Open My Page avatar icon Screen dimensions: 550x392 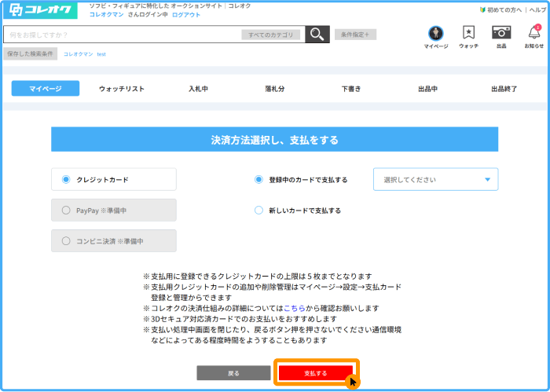click(x=435, y=33)
